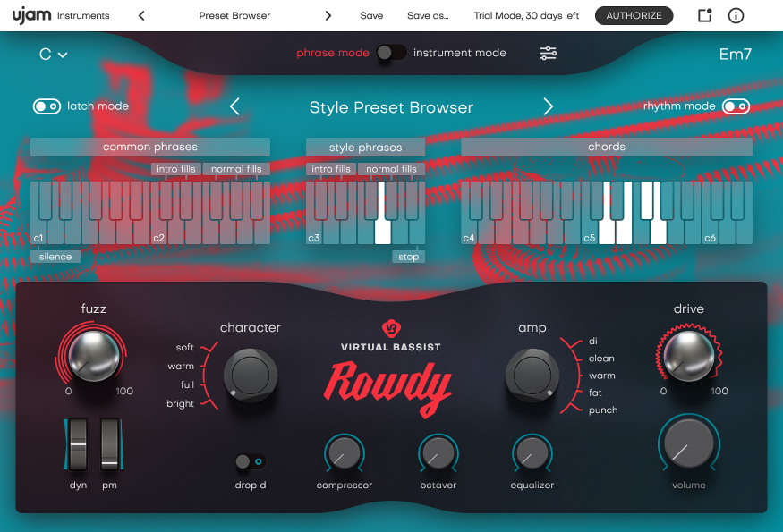
Task: Click the Save button
Action: tap(371, 16)
